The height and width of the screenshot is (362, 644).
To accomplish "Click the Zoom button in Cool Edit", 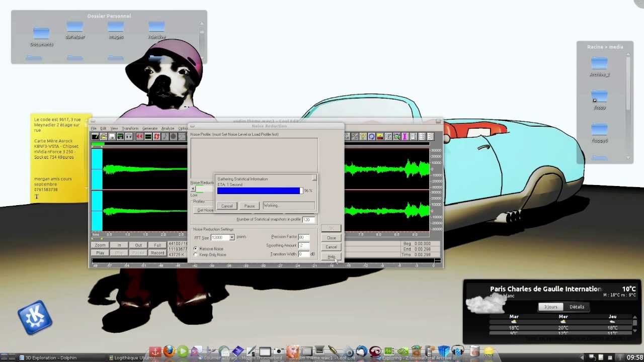I will [100, 245].
